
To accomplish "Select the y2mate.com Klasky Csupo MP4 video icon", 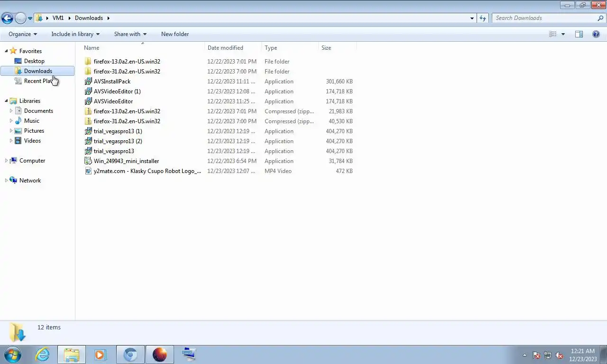I will click(x=88, y=171).
